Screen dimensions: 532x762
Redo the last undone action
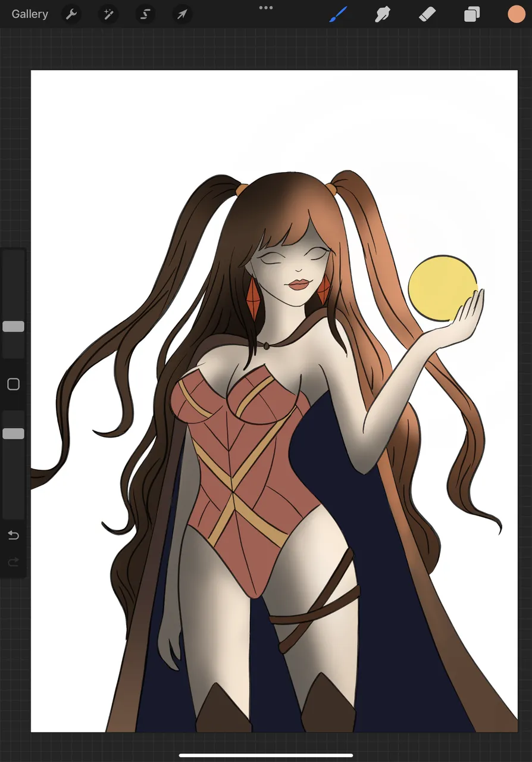(x=13, y=561)
